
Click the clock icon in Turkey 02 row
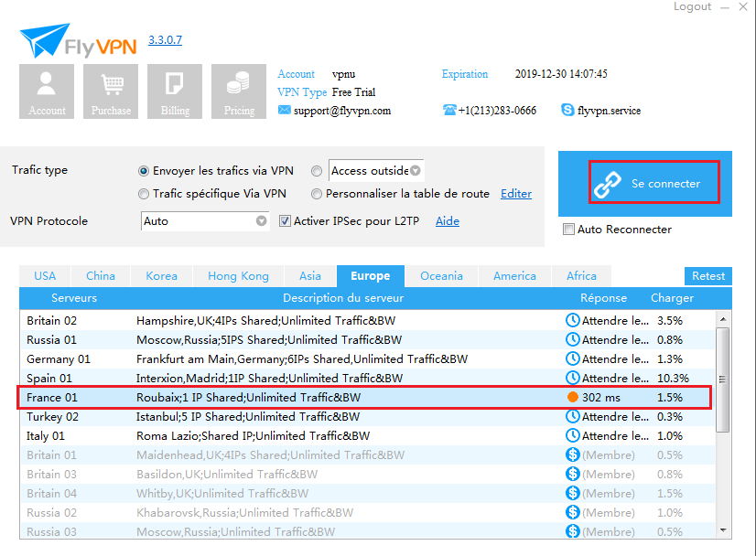click(x=572, y=417)
